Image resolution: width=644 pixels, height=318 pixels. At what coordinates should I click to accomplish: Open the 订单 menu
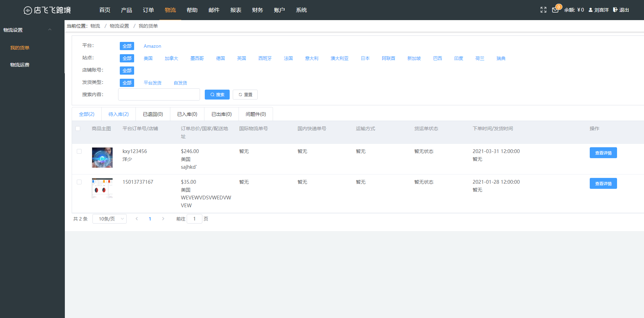click(x=148, y=10)
